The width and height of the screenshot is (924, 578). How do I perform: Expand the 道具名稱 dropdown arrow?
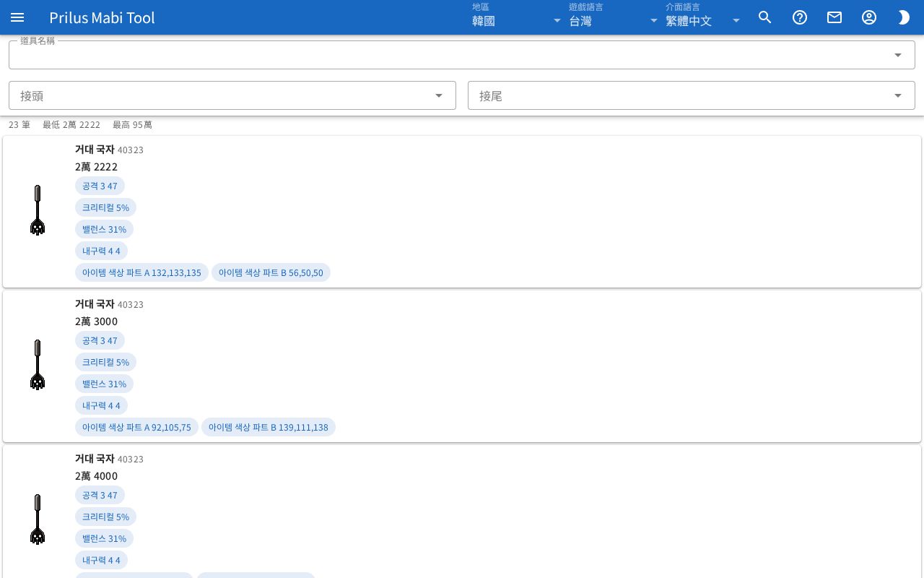click(x=898, y=55)
